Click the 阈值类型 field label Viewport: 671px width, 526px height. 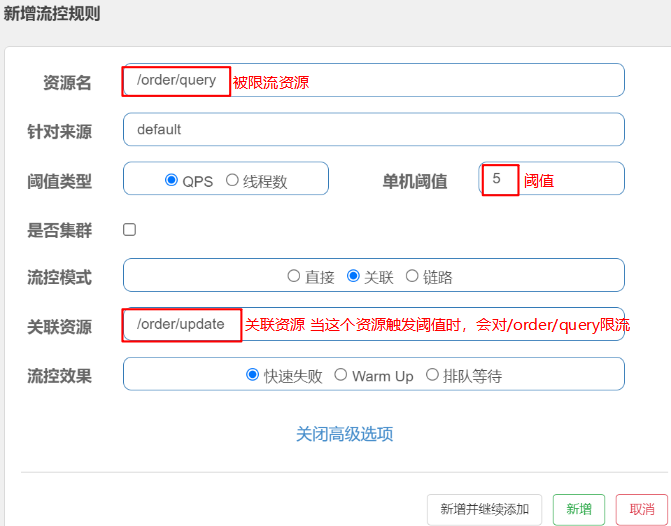tap(59, 181)
